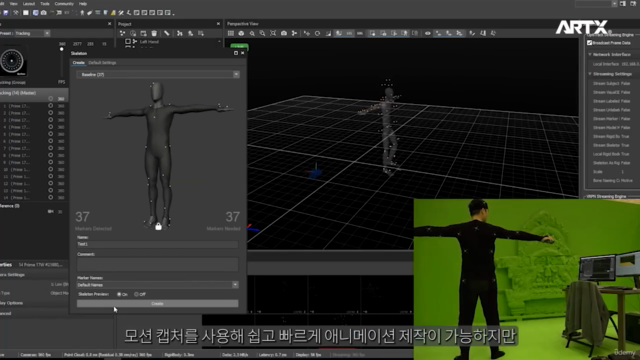640x360 pixels.
Task: Click the white square icon in main toolbar
Action: pos(26,13)
